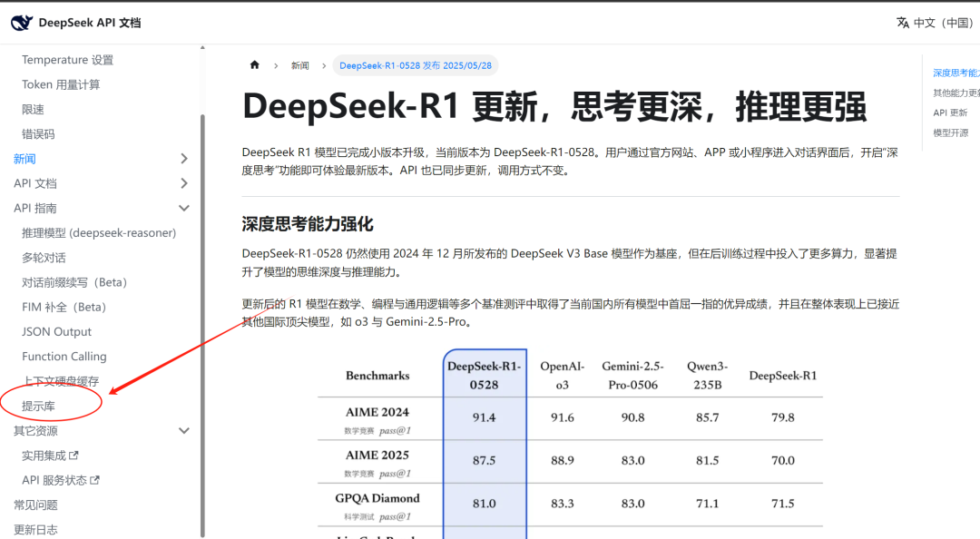Go to 限速 page

coord(34,110)
